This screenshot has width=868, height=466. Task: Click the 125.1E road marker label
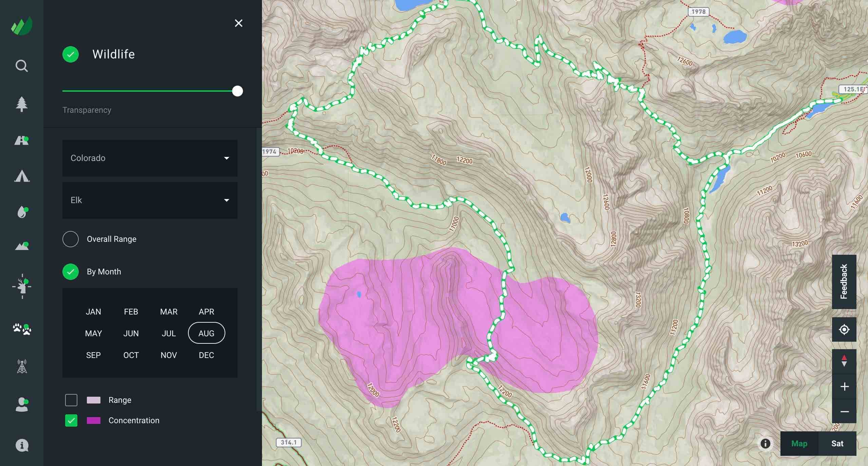coord(853,89)
